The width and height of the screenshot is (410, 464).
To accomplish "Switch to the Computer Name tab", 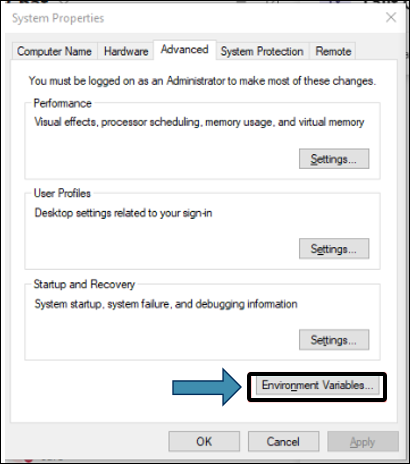I will [x=54, y=51].
